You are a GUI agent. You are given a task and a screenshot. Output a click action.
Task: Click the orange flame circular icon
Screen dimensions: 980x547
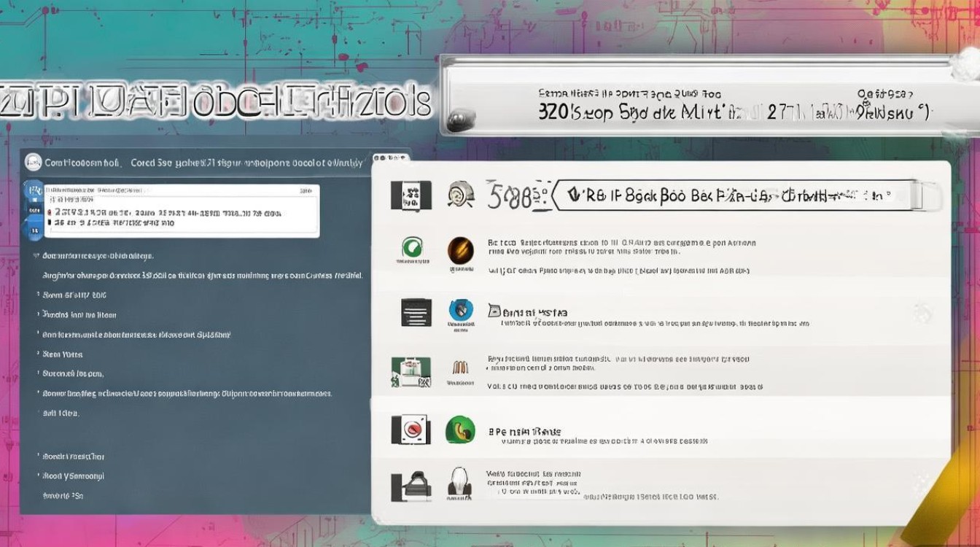click(460, 251)
